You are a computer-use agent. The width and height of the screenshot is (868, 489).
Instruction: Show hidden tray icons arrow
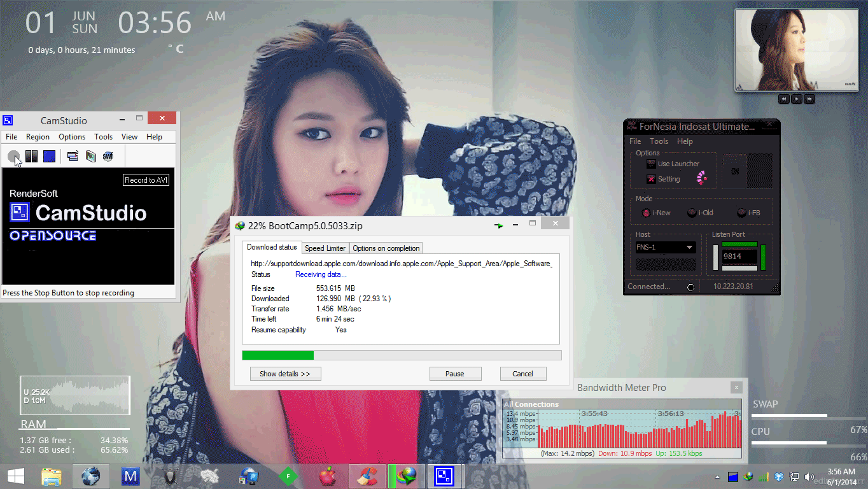point(718,476)
